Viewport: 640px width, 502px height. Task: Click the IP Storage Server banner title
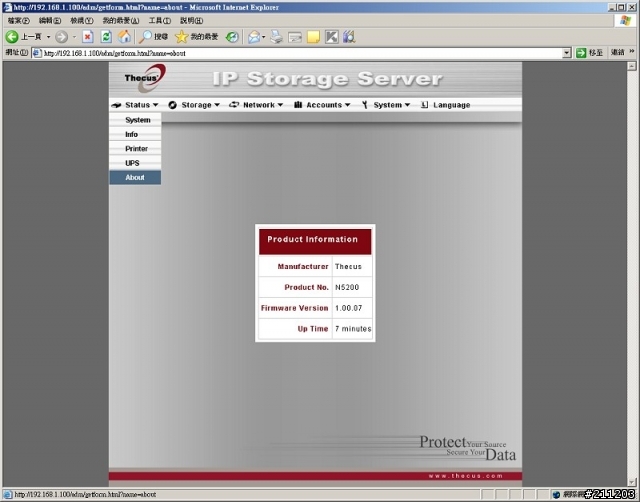coord(327,79)
